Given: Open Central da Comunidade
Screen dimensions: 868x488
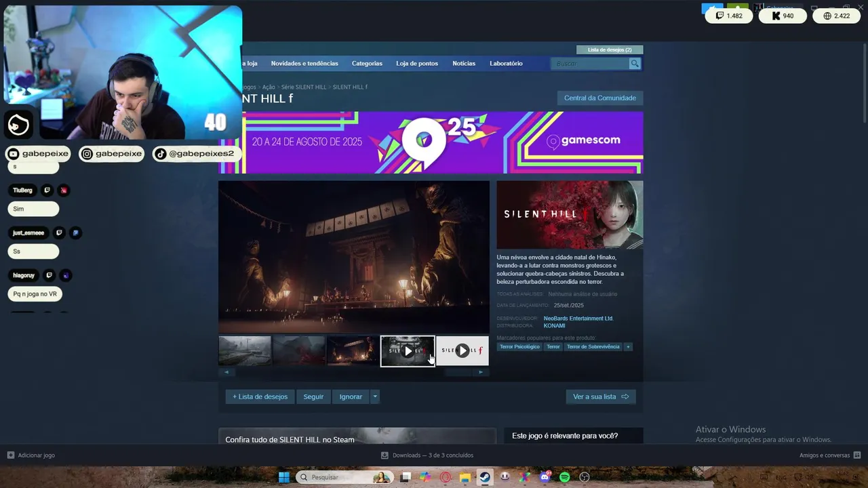Looking at the screenshot, I should point(600,98).
